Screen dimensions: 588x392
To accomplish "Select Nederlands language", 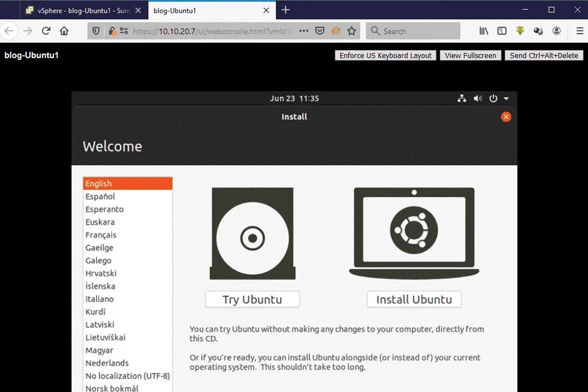I will pos(128,363).
